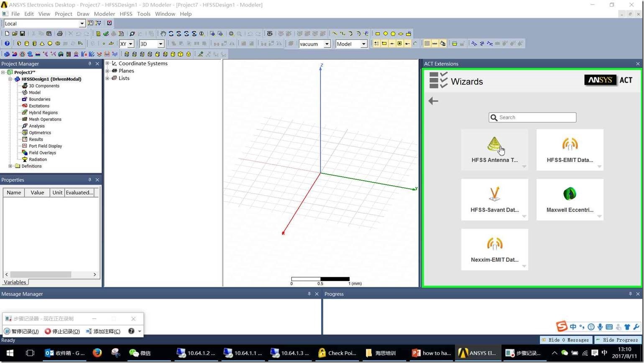
Task: Select the Draw cone tool
Action: (42, 43)
